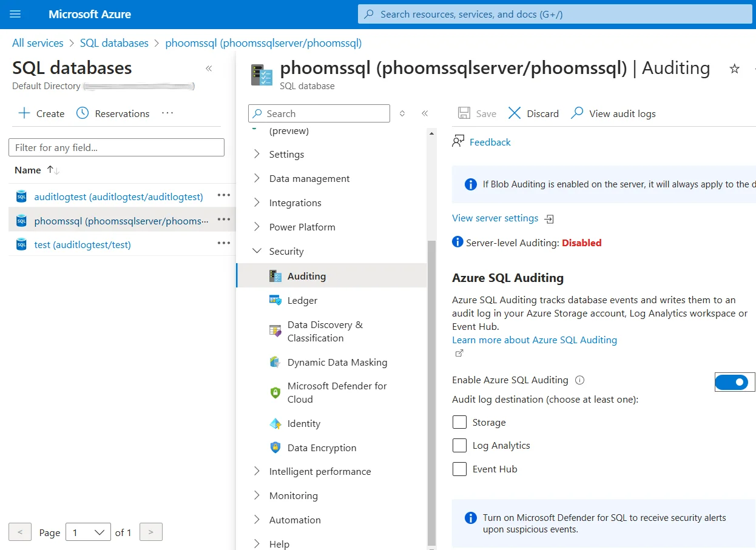Open Data Encryption settings
Screen dimensions: 756x550
pyautogui.click(x=322, y=448)
